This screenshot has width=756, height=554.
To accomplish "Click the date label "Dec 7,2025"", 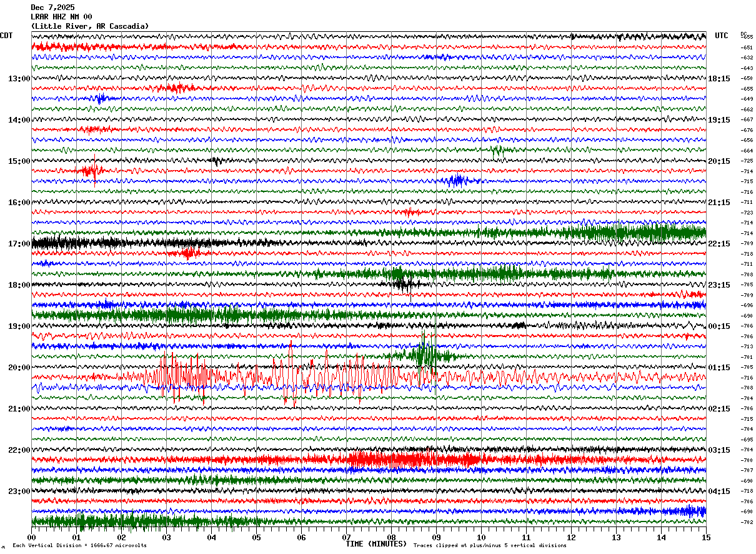I will click(52, 8).
